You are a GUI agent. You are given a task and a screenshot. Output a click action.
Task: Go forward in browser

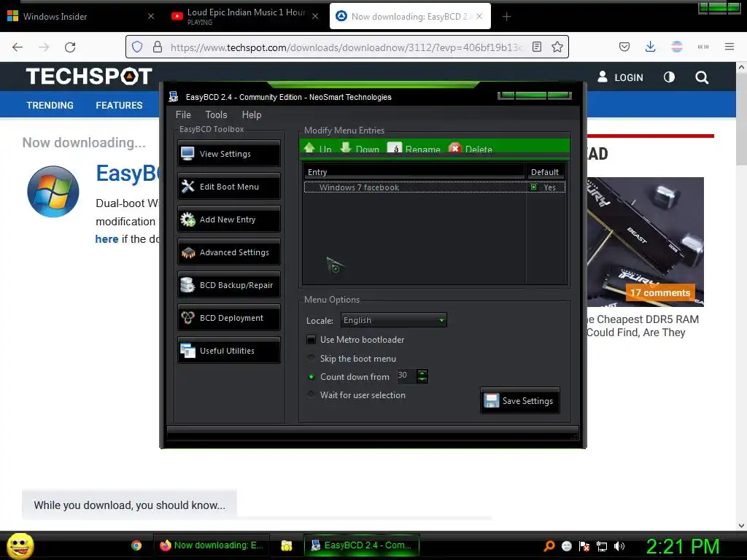44,47
